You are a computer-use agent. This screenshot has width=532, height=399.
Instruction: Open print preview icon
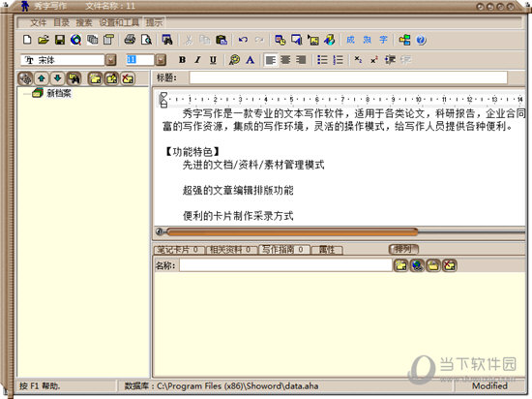[x=146, y=40]
